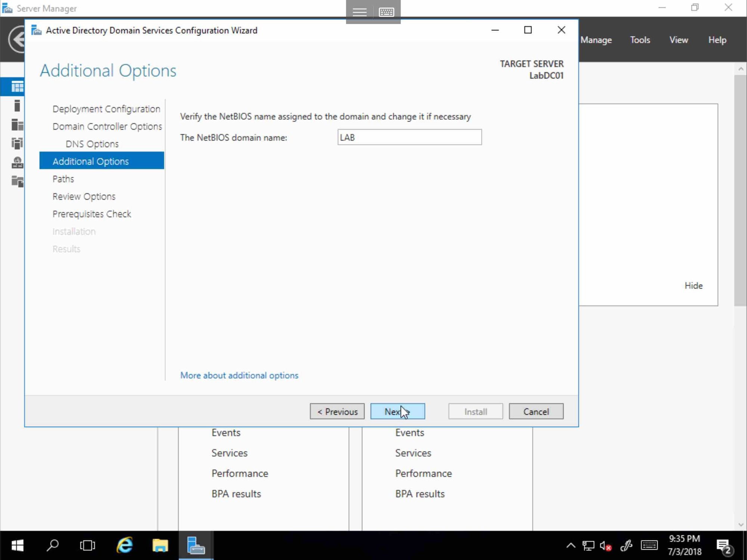Screen dimensions: 747x560
Task: Open taskbar Search magnifier
Action: [53, 546]
